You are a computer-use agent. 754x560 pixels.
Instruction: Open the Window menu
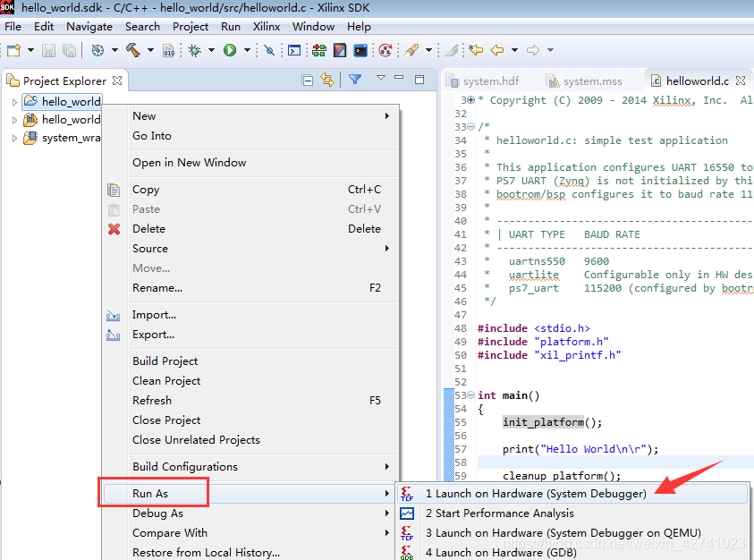314,27
